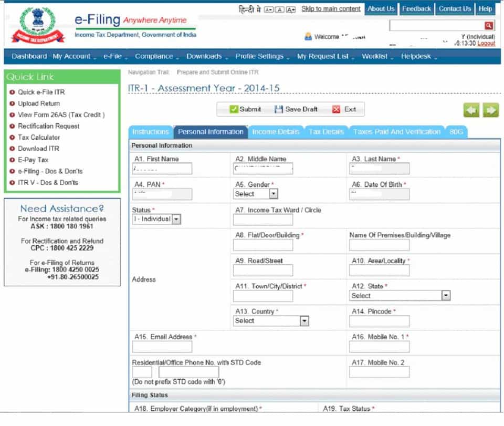Go to previous page with green left arrow
This screenshot has width=504, height=426.
click(x=471, y=110)
